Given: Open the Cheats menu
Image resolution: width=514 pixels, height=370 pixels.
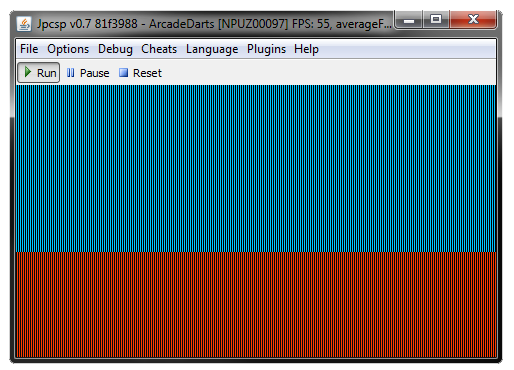Looking at the screenshot, I should [x=159, y=49].
